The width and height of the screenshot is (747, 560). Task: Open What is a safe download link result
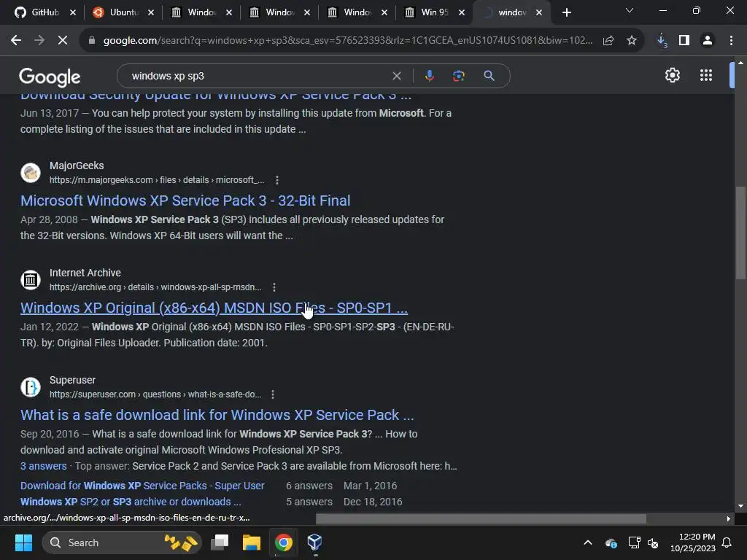click(217, 415)
